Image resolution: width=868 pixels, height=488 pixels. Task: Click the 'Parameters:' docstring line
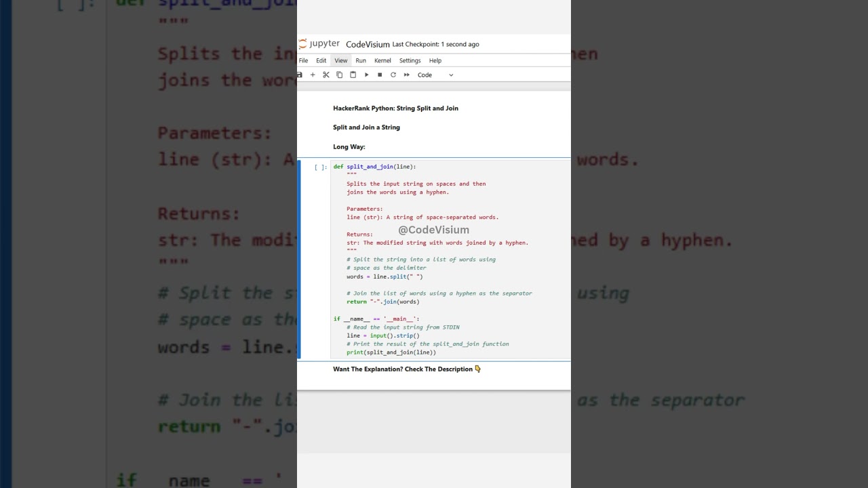(365, 209)
